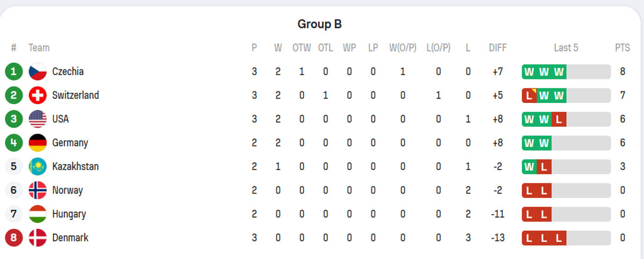The height and width of the screenshot is (259, 644).
Task: Click the Germany flag icon
Action: (x=38, y=143)
